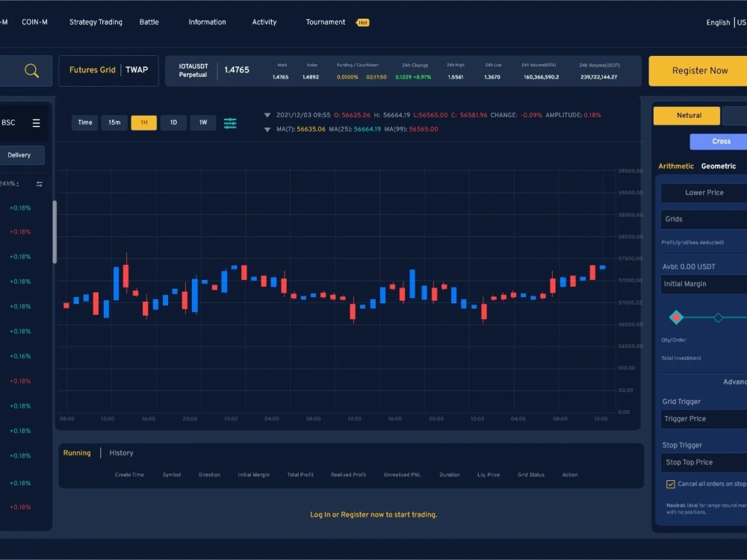Select the 1H chart interval

144,122
